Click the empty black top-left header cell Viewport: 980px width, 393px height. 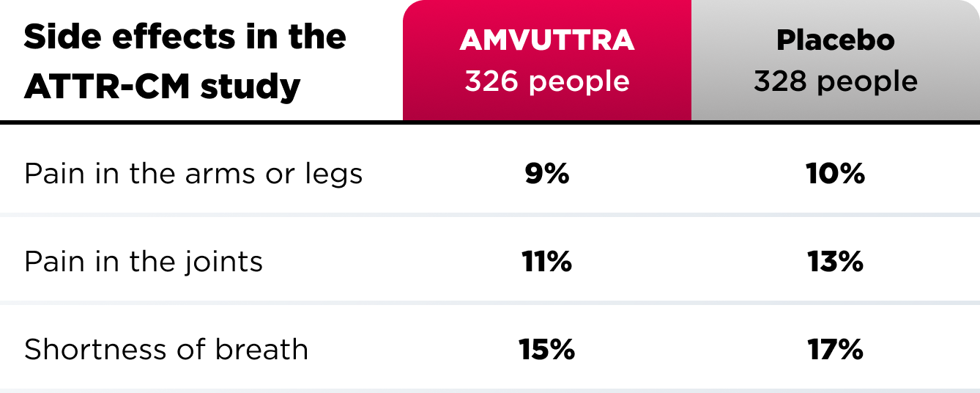[x=201, y=62]
